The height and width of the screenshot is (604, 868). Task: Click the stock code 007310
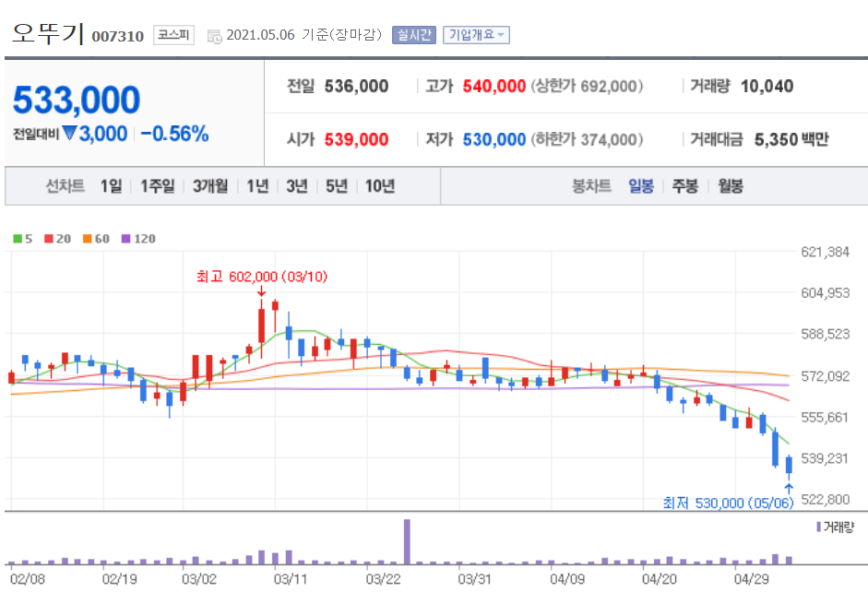tap(117, 37)
